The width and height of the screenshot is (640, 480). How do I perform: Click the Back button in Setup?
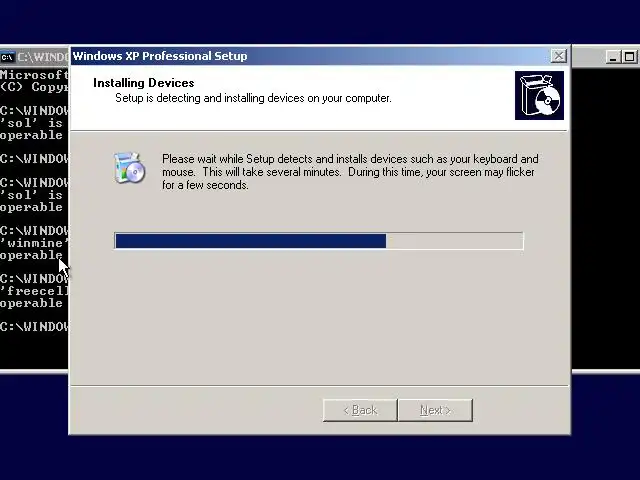360,410
